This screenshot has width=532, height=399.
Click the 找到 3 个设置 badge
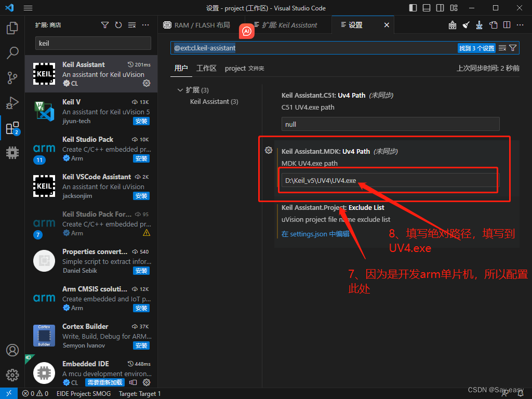(476, 48)
